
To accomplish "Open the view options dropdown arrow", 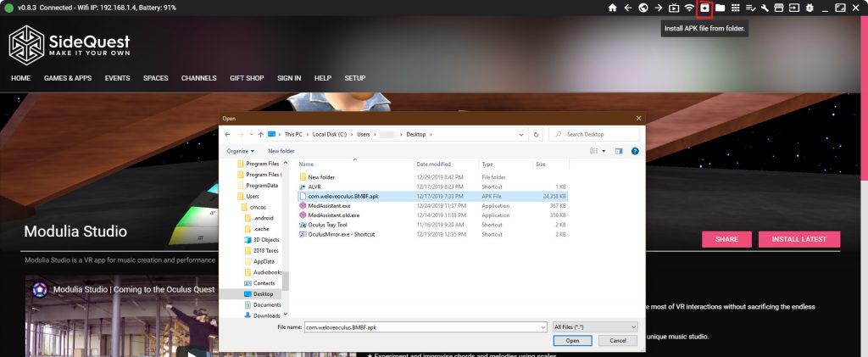I will point(604,151).
